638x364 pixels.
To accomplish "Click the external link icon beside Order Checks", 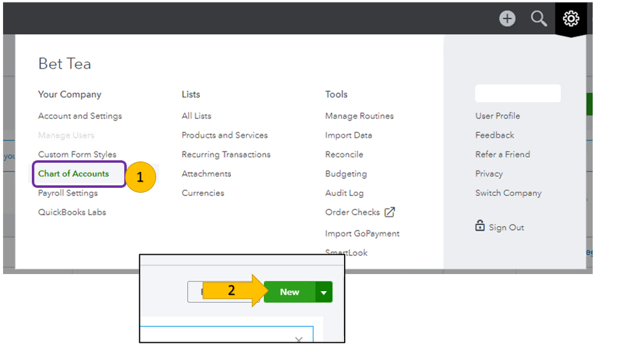I will [x=389, y=212].
